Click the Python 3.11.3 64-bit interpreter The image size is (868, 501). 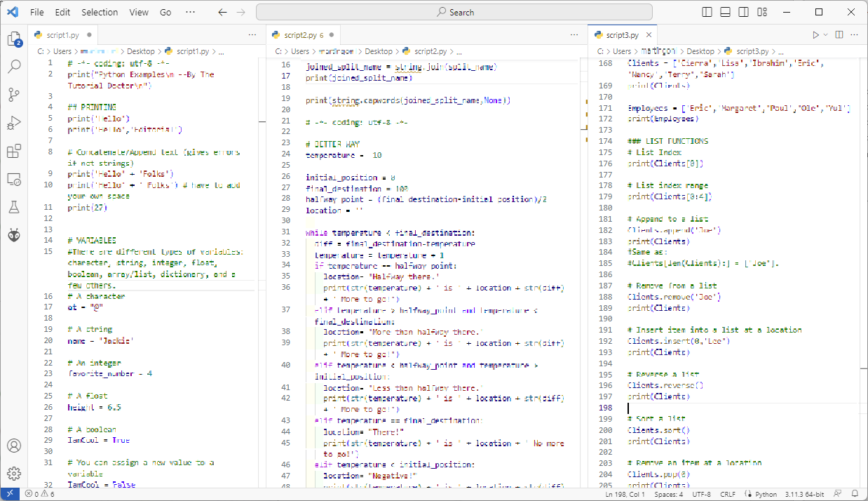tap(804, 494)
